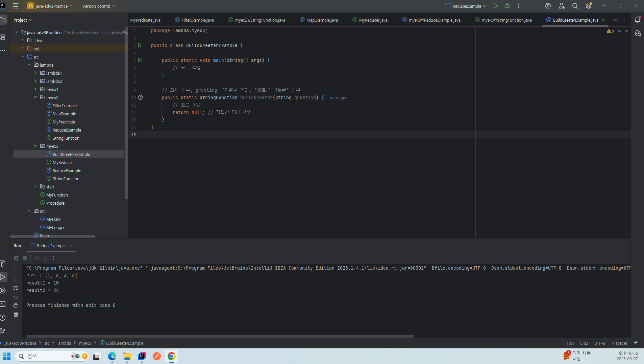Image resolution: width=644 pixels, height=364 pixels.
Task: Open the Version control dropdown
Action: coord(99,6)
